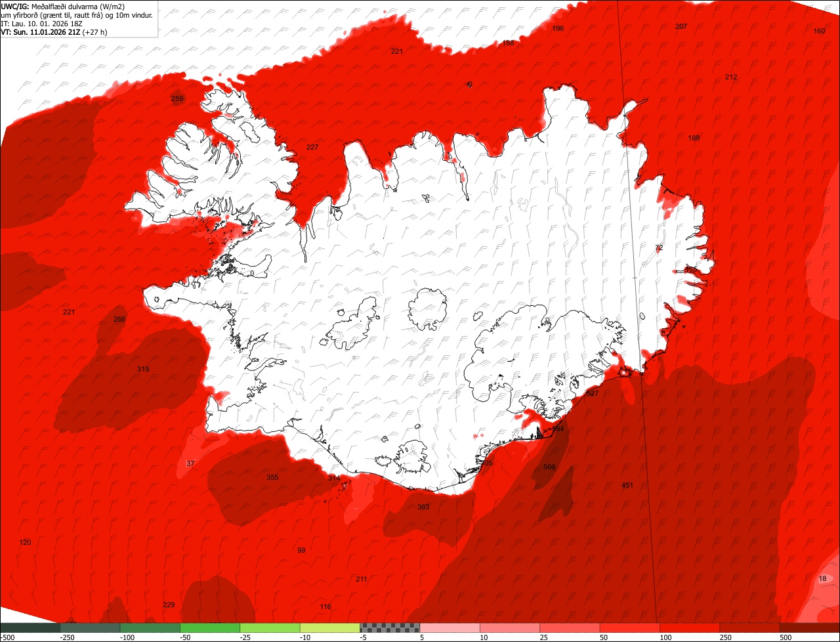Viewport: 840px width, 642px height.
Task: Click the map value 314 on the south coast
Action: [x=334, y=478]
